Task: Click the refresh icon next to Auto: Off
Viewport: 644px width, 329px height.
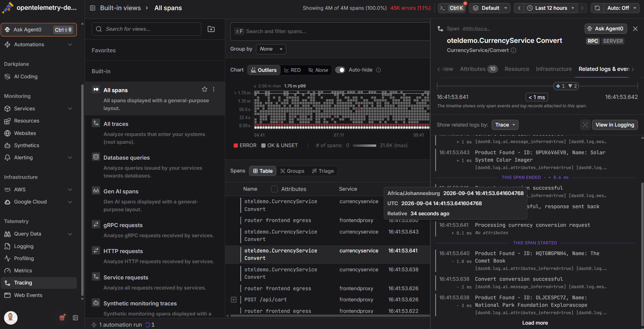Action: click(x=597, y=8)
